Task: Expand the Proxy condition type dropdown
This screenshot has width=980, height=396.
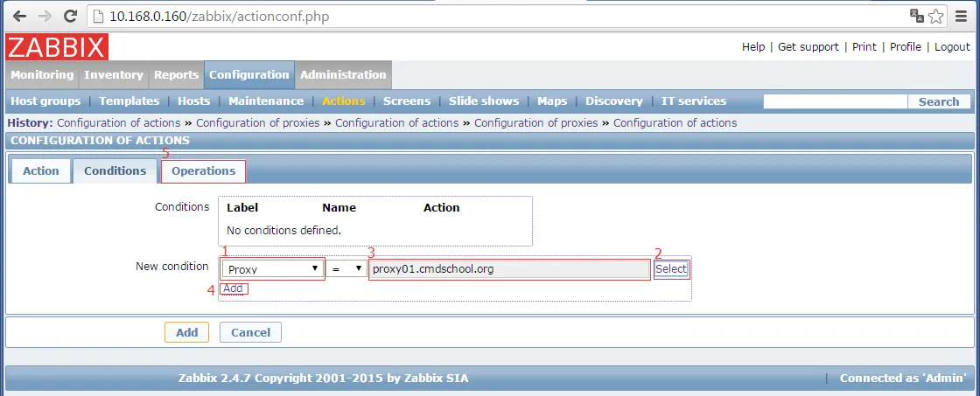Action: coord(272,269)
